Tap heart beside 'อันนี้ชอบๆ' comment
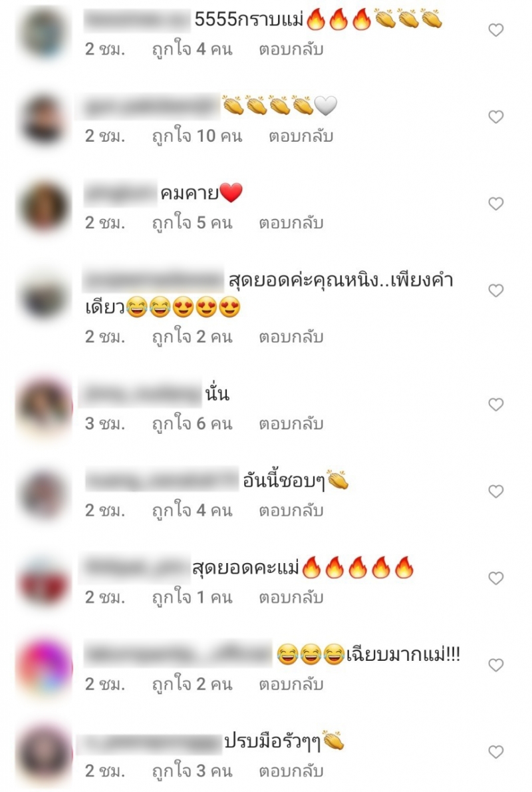This screenshot has height=792, width=532. pyautogui.click(x=496, y=491)
